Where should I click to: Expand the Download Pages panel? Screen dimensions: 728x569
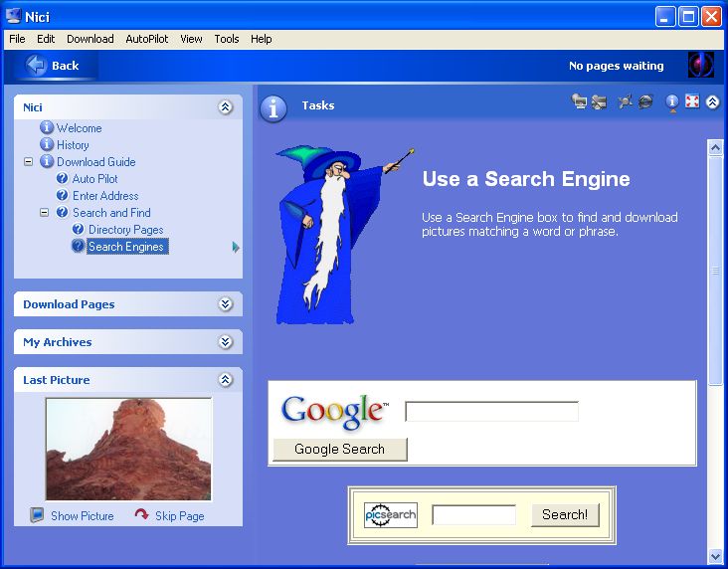coord(225,304)
